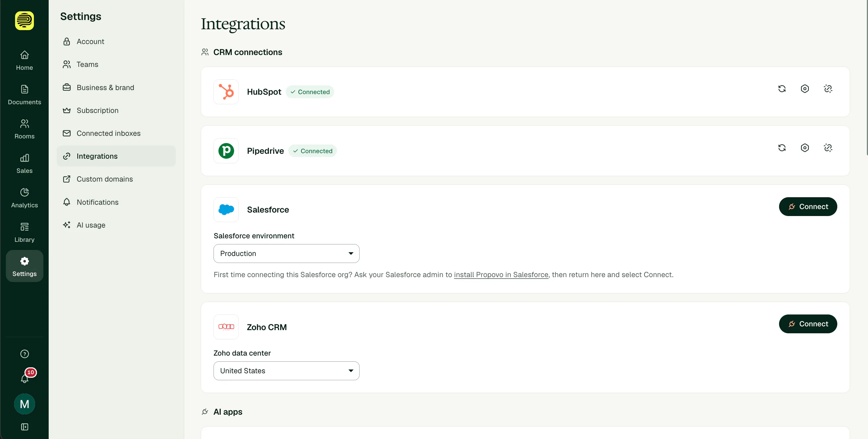The height and width of the screenshot is (439, 868).
Task: Select Integrations in settings menu
Action: pos(116,156)
